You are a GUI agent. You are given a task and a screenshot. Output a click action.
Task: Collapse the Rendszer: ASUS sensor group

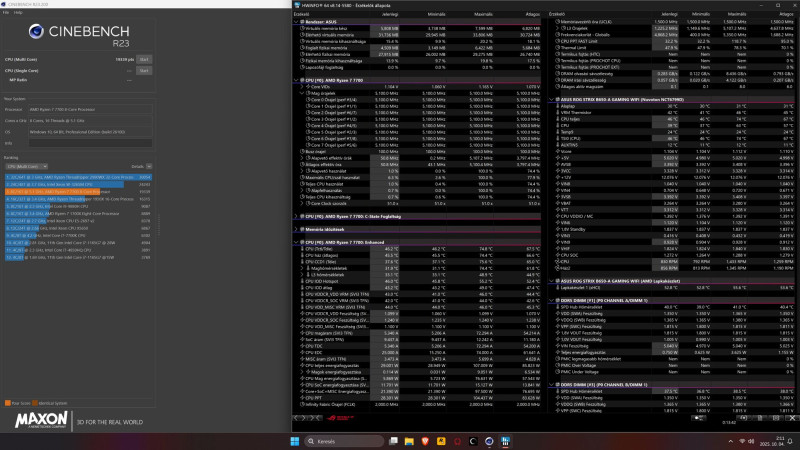(x=296, y=22)
